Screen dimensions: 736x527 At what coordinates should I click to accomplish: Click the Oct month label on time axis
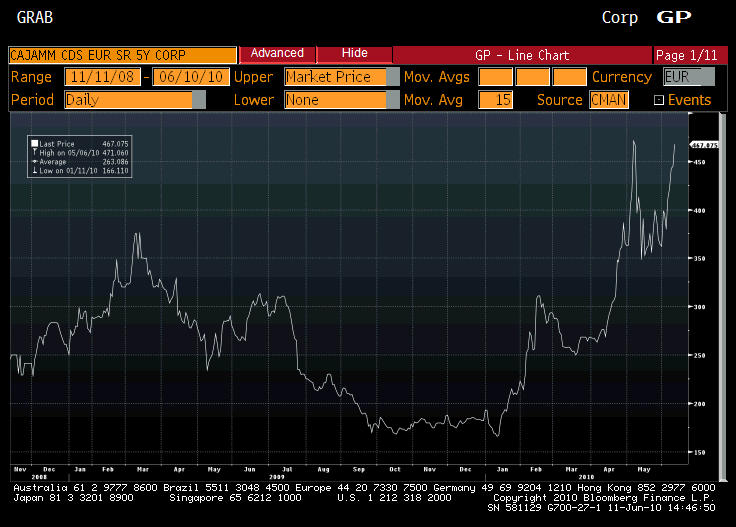395,469
